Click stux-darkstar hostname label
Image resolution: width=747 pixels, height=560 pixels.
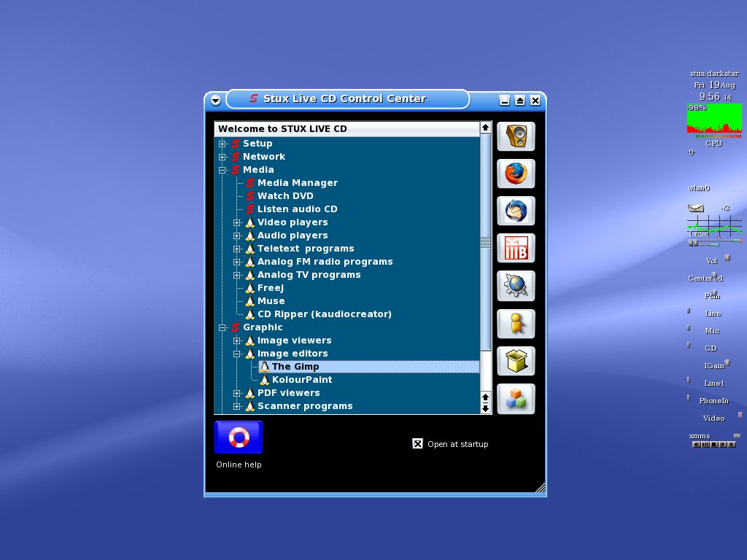pyautogui.click(x=714, y=74)
